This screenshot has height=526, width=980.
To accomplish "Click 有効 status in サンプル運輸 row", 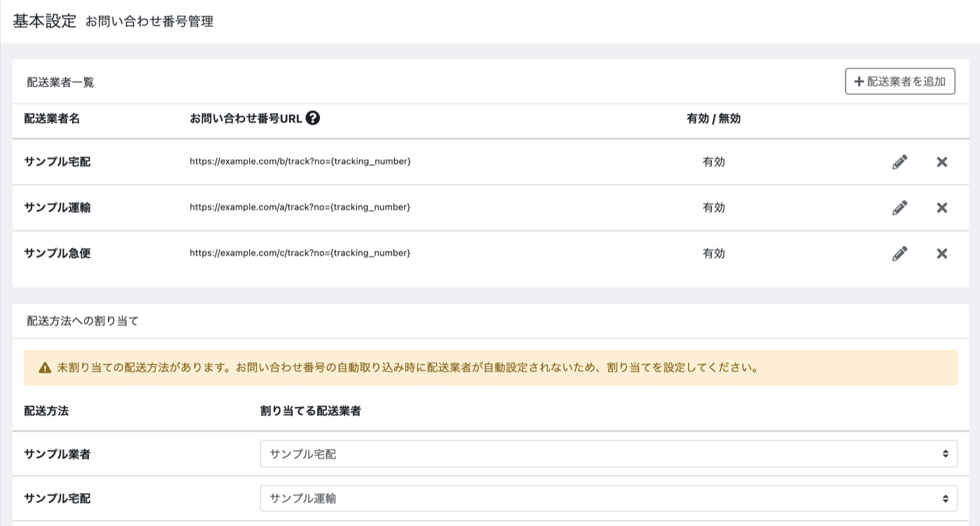I will pyautogui.click(x=714, y=207).
